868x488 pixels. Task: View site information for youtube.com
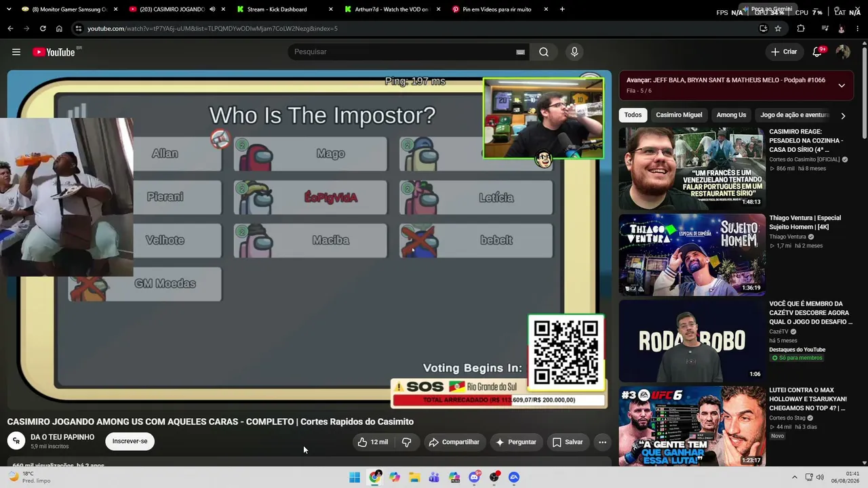tap(79, 28)
